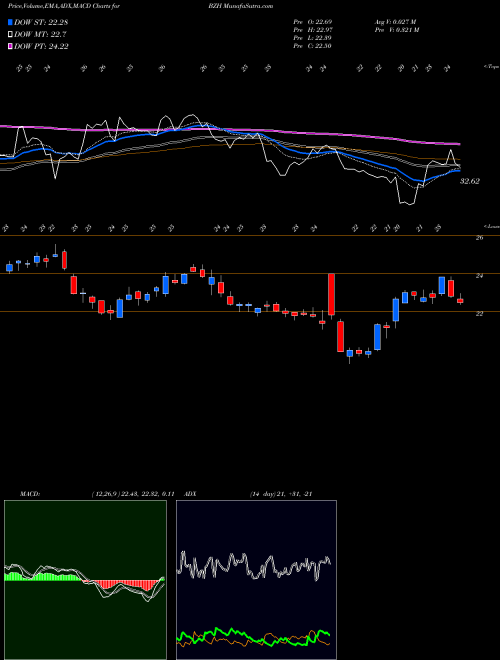Click the green +DI line in the ADX panel
This screenshot has height=660, width=500.
point(253,637)
